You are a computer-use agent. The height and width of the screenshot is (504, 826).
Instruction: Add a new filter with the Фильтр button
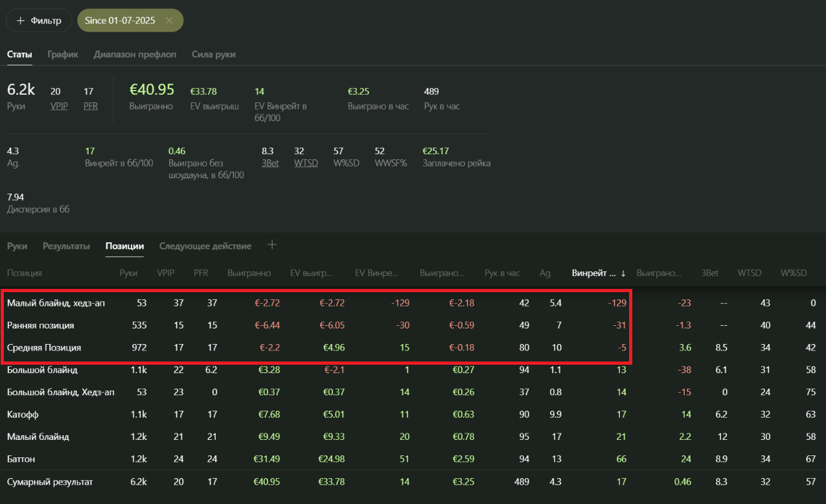pyautogui.click(x=39, y=21)
